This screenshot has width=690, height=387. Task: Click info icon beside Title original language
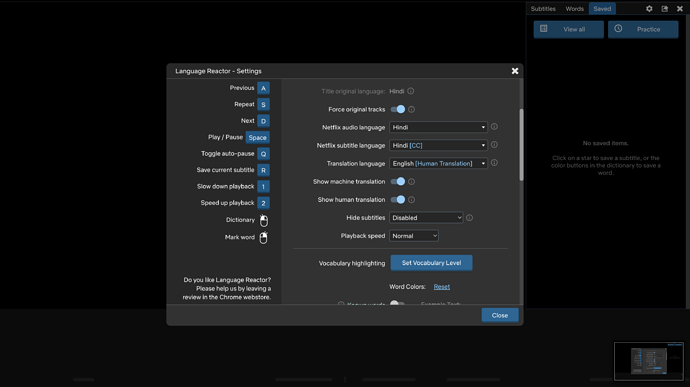tap(411, 91)
